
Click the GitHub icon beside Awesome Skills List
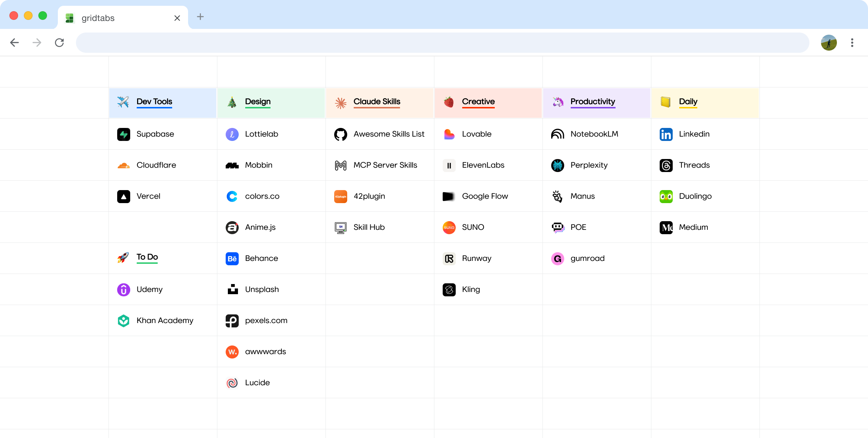click(x=341, y=134)
